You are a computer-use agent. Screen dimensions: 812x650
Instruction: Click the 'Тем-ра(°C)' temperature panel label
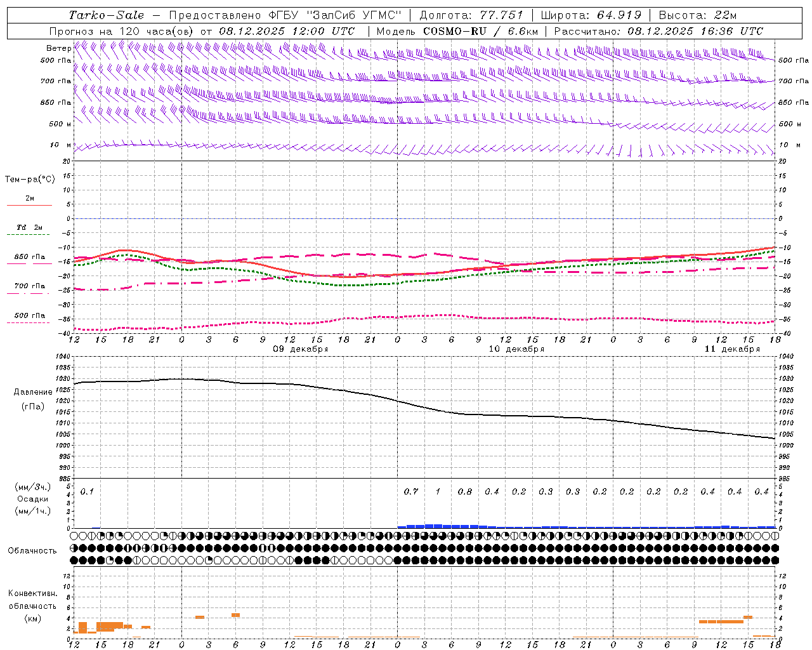30,180
